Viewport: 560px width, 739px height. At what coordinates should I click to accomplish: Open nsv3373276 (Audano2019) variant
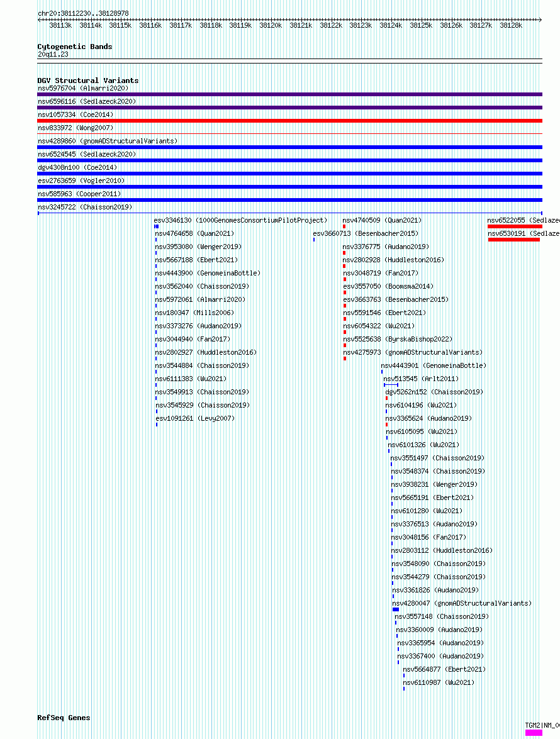pos(198,326)
